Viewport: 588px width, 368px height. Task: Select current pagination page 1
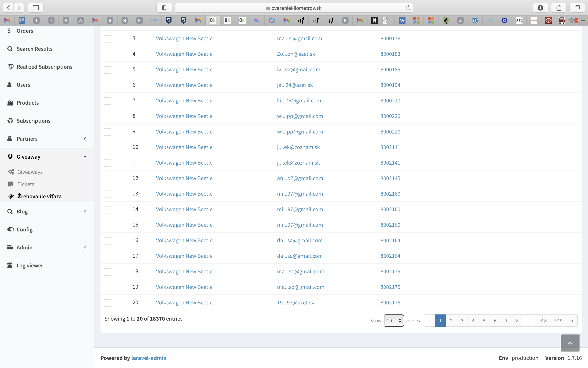pyautogui.click(x=440, y=321)
